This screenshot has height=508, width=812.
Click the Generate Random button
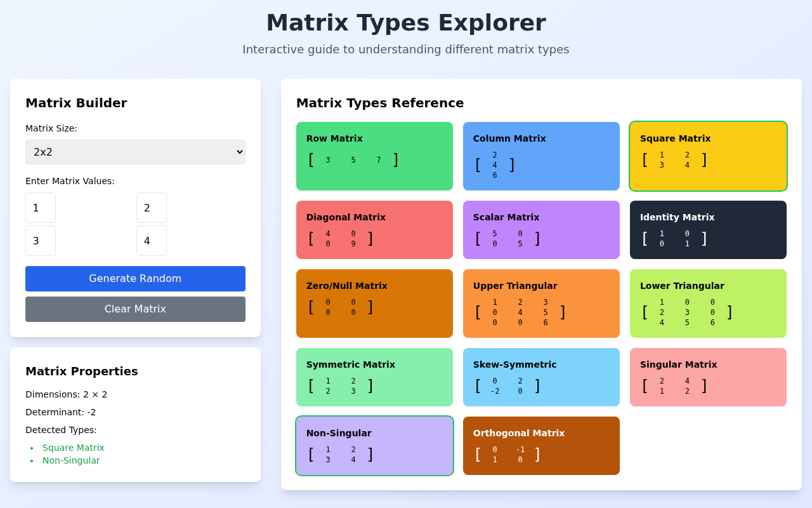[135, 279]
